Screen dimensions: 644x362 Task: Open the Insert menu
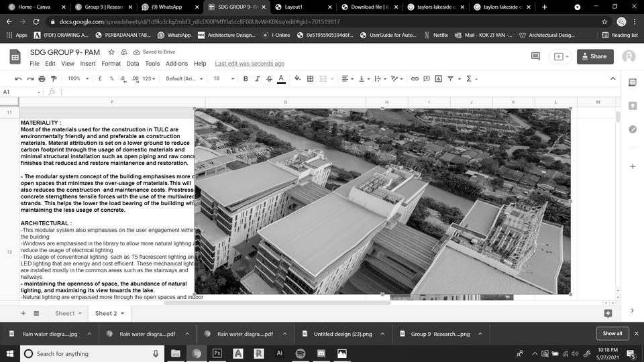[87, 64]
